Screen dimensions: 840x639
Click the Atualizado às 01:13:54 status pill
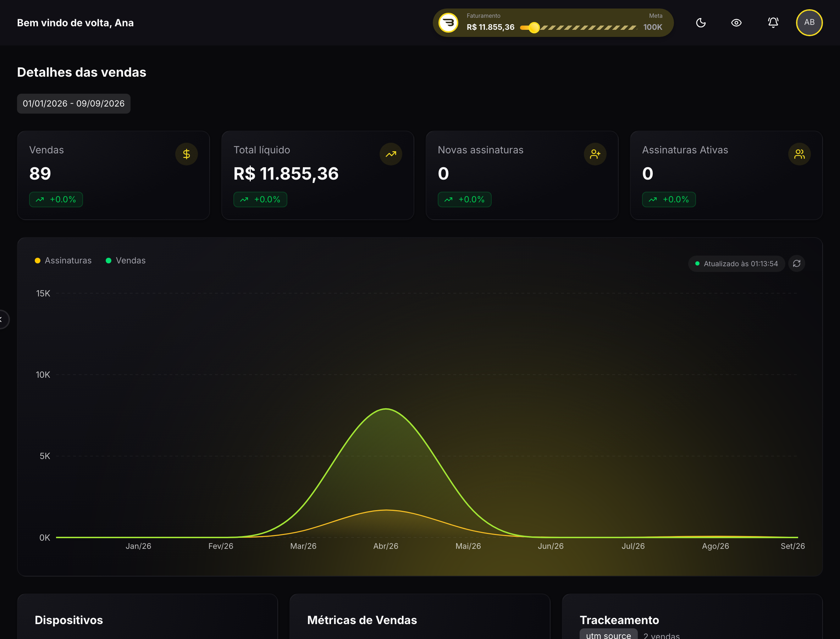click(736, 263)
